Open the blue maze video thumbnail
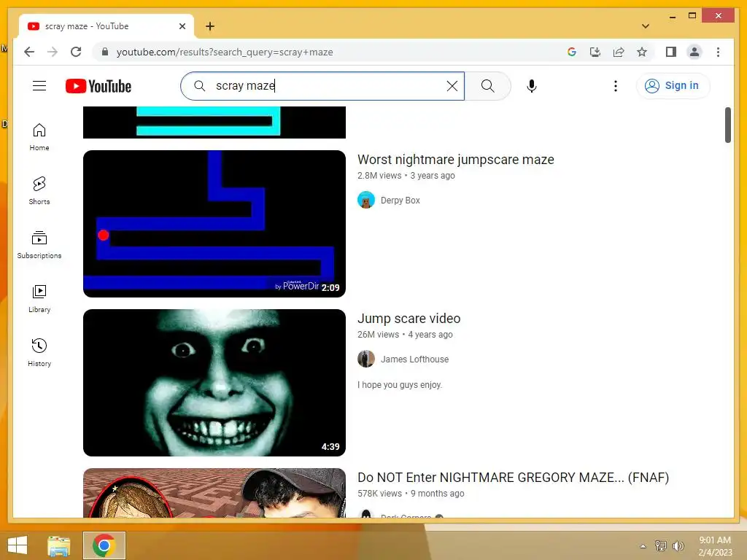This screenshot has width=747, height=560. 214,224
